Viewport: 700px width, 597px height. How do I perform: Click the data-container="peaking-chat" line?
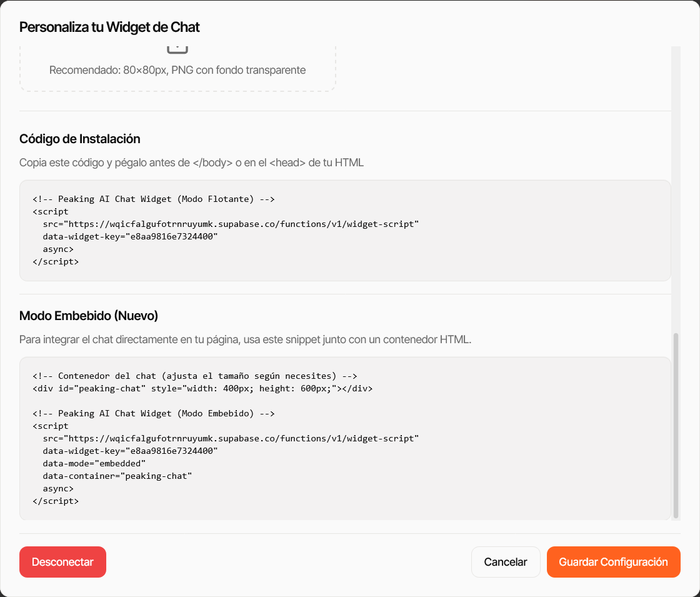tap(117, 476)
